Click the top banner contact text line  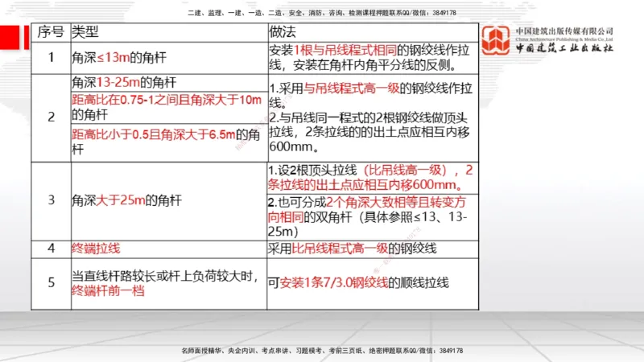[x=322, y=13]
